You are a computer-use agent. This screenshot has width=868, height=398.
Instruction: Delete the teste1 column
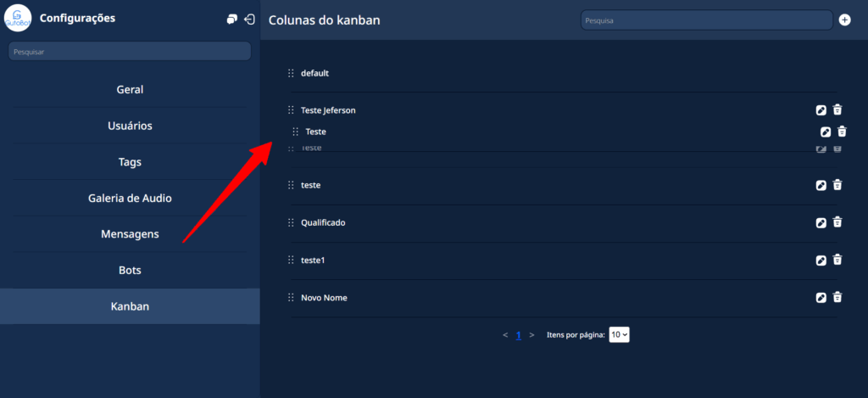pyautogui.click(x=837, y=260)
